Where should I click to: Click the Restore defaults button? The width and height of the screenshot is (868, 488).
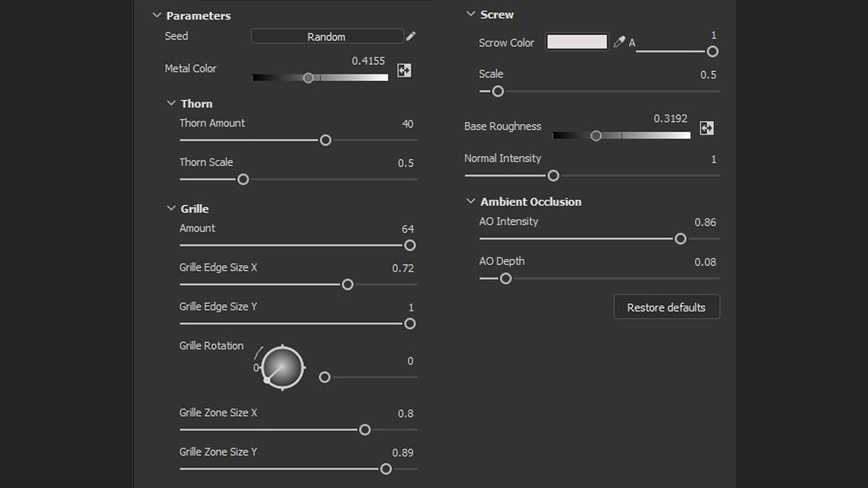[x=667, y=307]
